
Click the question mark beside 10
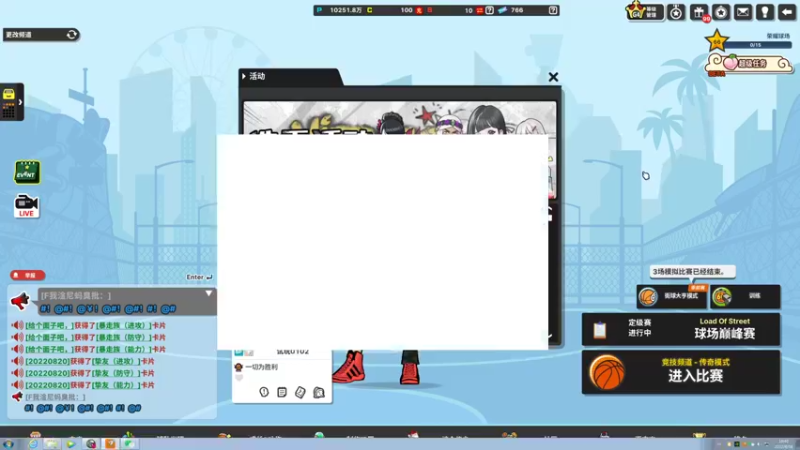coord(489,10)
